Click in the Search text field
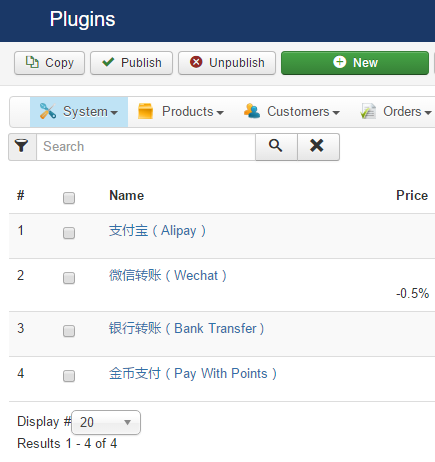This screenshot has width=435, height=462. point(146,147)
